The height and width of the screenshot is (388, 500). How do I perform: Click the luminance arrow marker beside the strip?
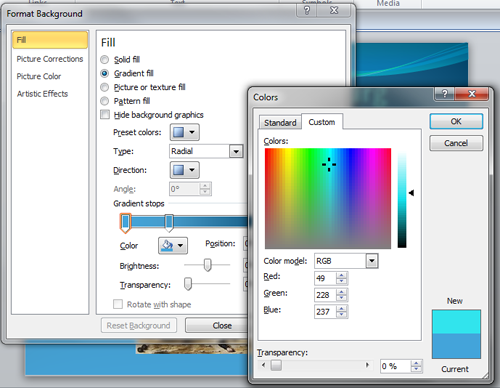click(411, 193)
